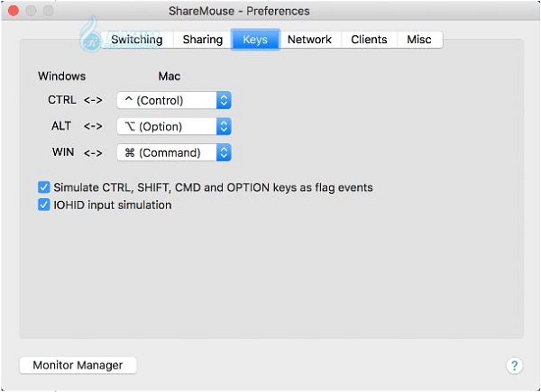Go to the Misc tab

pos(419,40)
